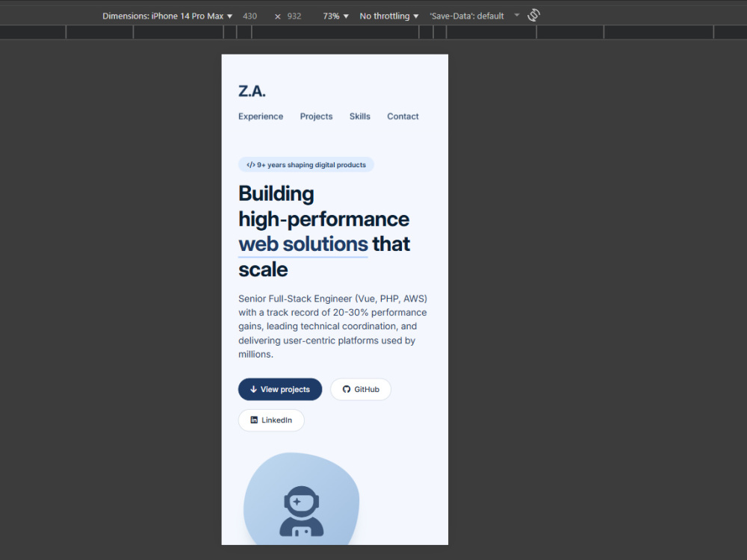Click the LinkedIn button
747x560 pixels.
271,420
